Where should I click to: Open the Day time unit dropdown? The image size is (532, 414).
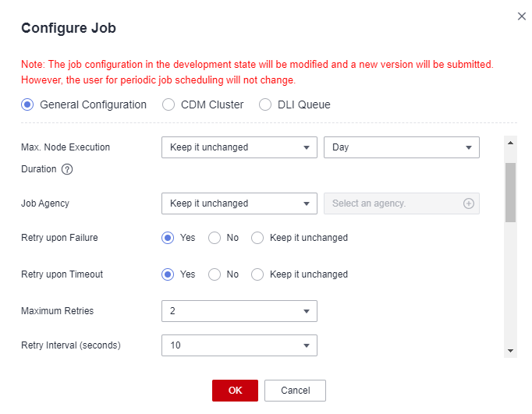tap(402, 147)
